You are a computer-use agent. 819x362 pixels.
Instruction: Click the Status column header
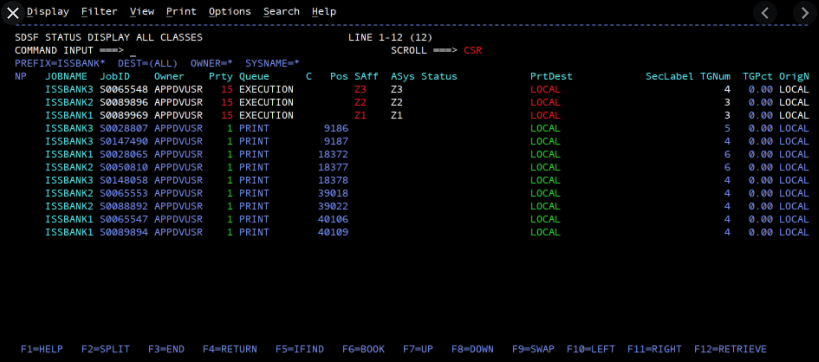439,76
